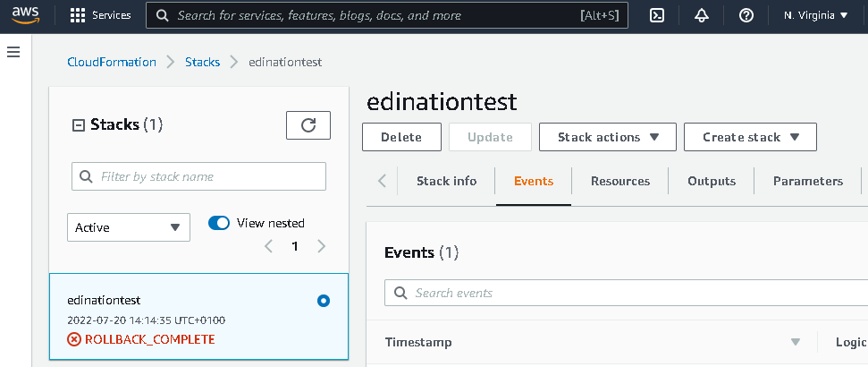The image size is (868, 367).
Task: Focus the Filter by stack name field
Action: pyautogui.click(x=198, y=177)
